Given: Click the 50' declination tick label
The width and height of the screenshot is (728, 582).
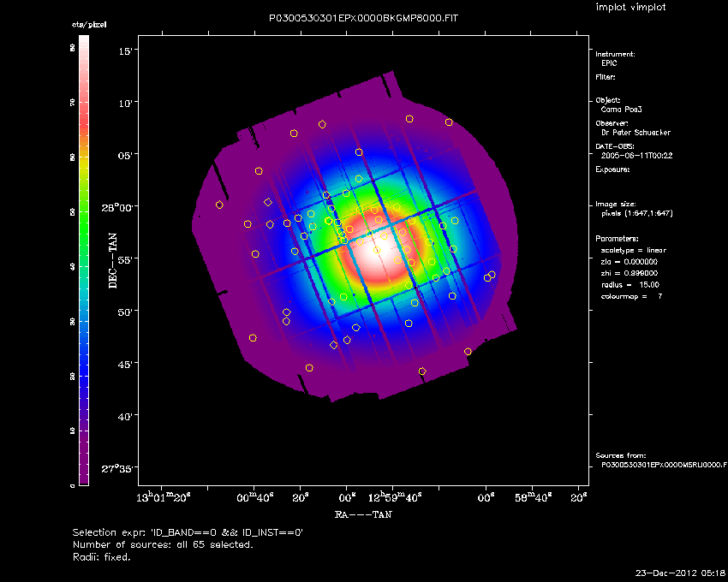Looking at the screenshot, I should (x=125, y=312).
